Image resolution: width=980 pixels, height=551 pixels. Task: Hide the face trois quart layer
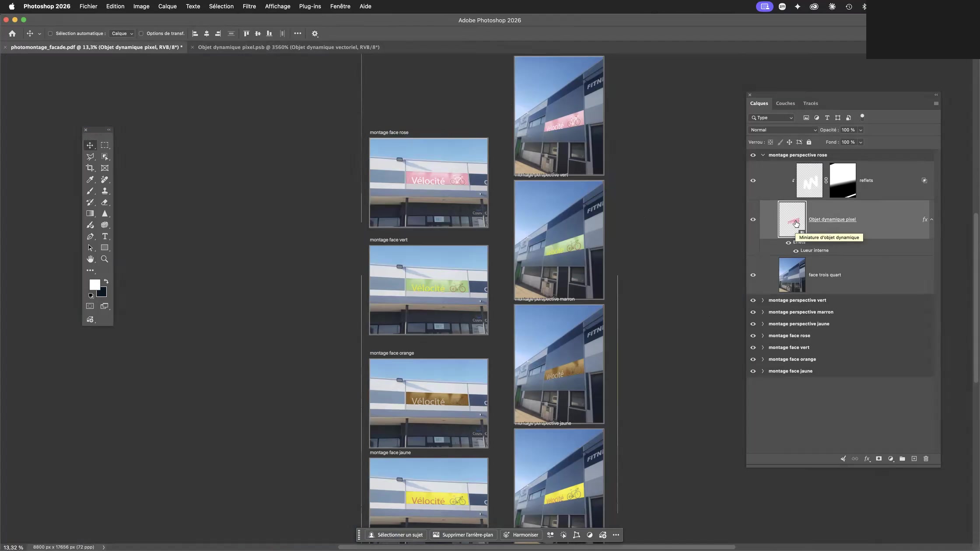(753, 275)
